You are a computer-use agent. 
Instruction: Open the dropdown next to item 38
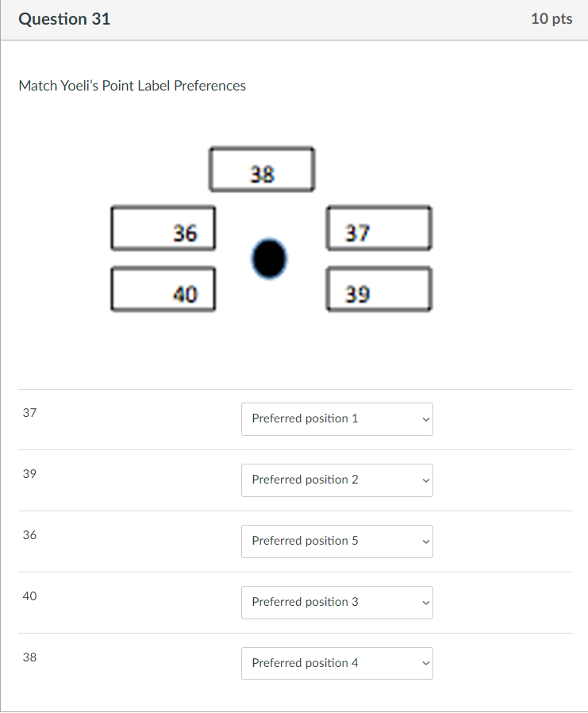336,663
